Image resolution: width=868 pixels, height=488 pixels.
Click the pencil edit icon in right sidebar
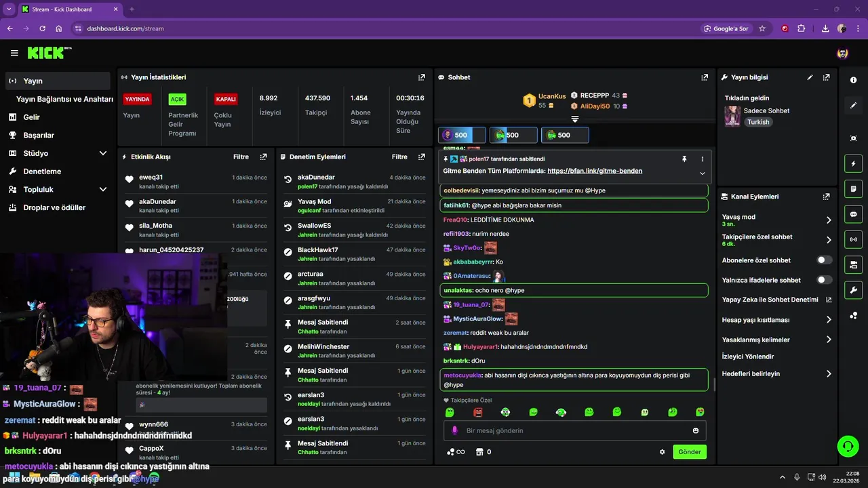tap(854, 105)
